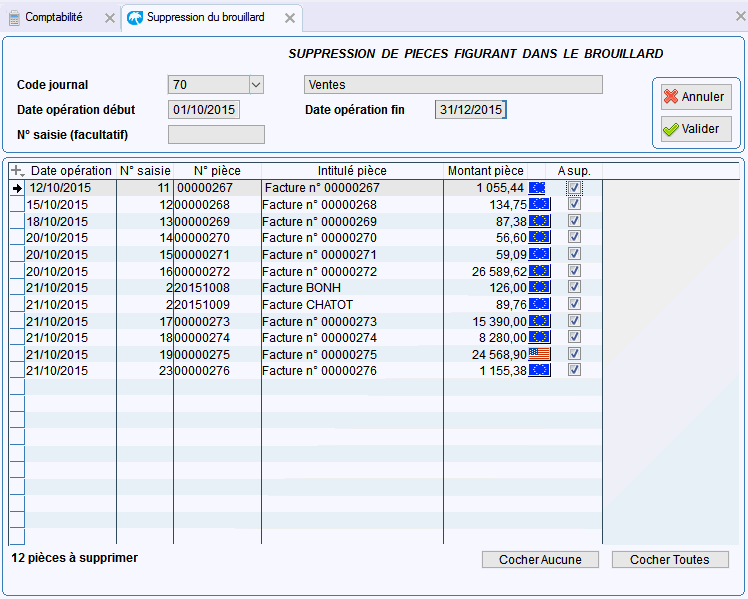Uncheck A sup. for Facture n° 00000271
Screen dimensions: 748x599
pyautogui.click(x=574, y=254)
